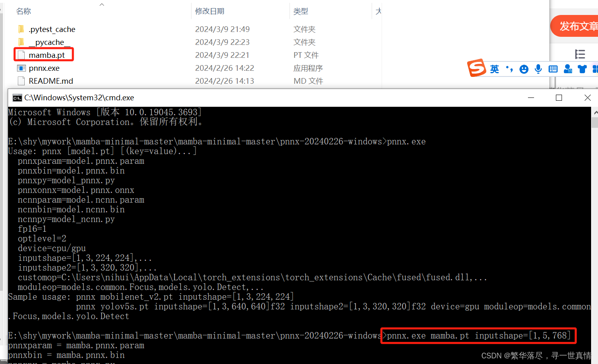Change input skin using the shirt icon
Image resolution: width=598 pixels, height=364 pixels.
pos(582,69)
